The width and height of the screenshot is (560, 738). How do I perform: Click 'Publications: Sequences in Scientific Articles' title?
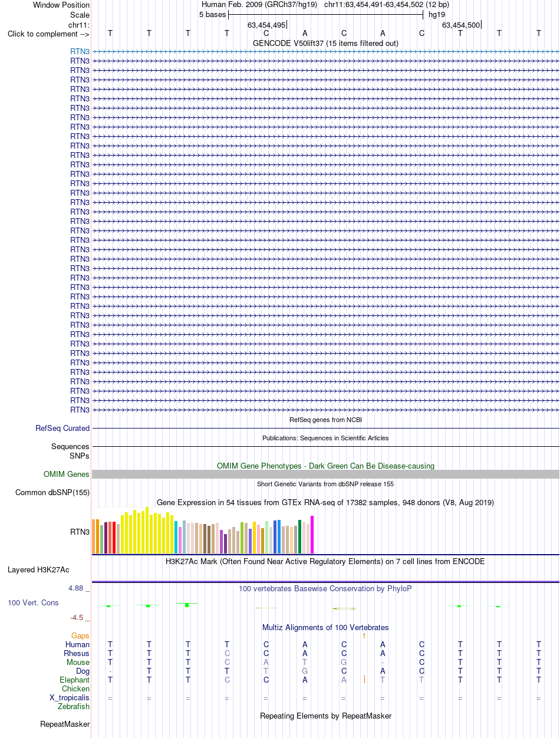coord(325,438)
